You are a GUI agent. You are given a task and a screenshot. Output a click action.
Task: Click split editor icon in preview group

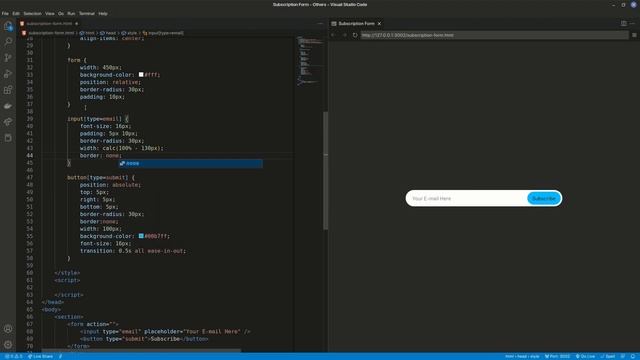(623, 24)
